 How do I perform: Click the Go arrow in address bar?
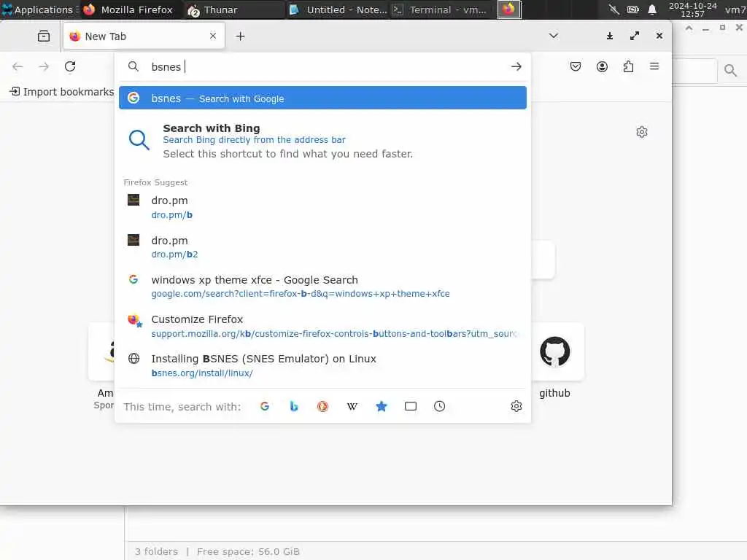[x=516, y=66]
